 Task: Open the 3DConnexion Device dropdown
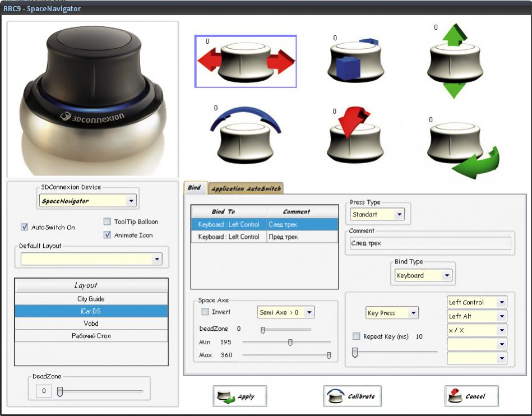pyautogui.click(x=88, y=201)
